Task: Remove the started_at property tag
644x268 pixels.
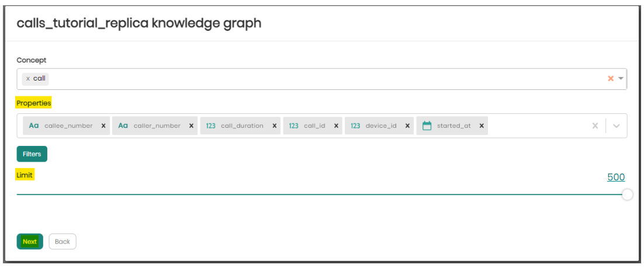Action: click(482, 126)
